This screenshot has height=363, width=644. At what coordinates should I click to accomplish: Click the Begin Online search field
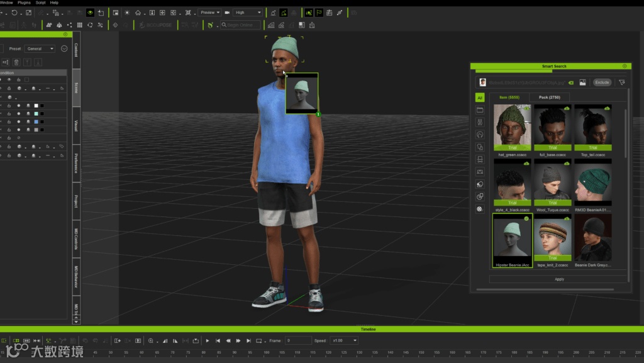[x=240, y=25]
